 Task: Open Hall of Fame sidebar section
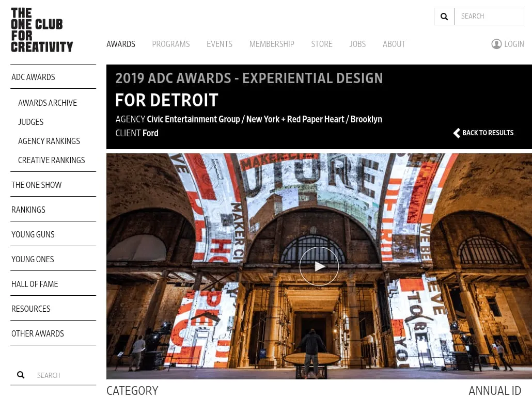coord(35,284)
